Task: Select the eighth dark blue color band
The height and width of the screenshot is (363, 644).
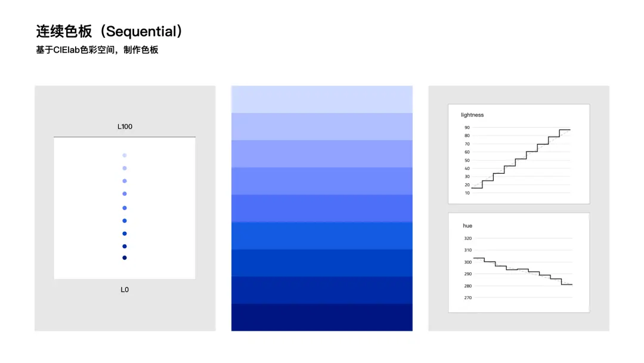Action: pyautogui.click(x=321, y=290)
